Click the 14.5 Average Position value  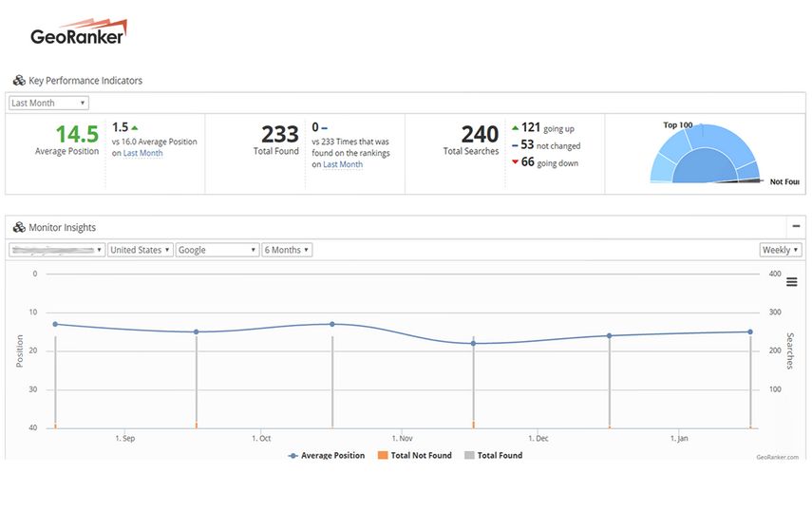pyautogui.click(x=77, y=134)
